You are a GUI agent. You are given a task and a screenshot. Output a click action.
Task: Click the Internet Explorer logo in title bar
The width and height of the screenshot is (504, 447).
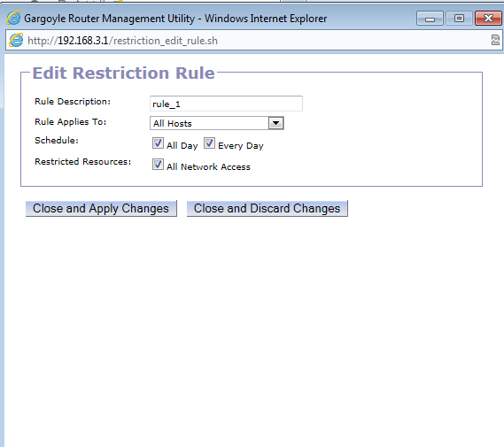click(13, 19)
